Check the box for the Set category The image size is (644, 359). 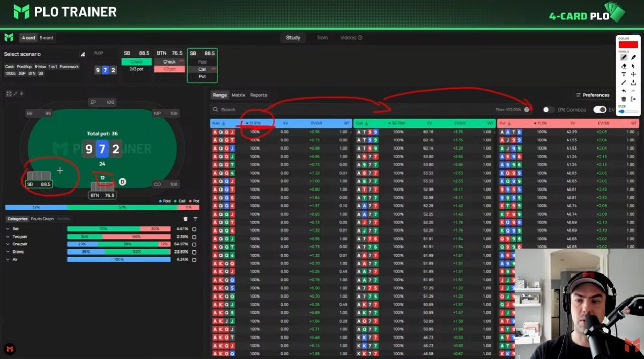pos(194,229)
